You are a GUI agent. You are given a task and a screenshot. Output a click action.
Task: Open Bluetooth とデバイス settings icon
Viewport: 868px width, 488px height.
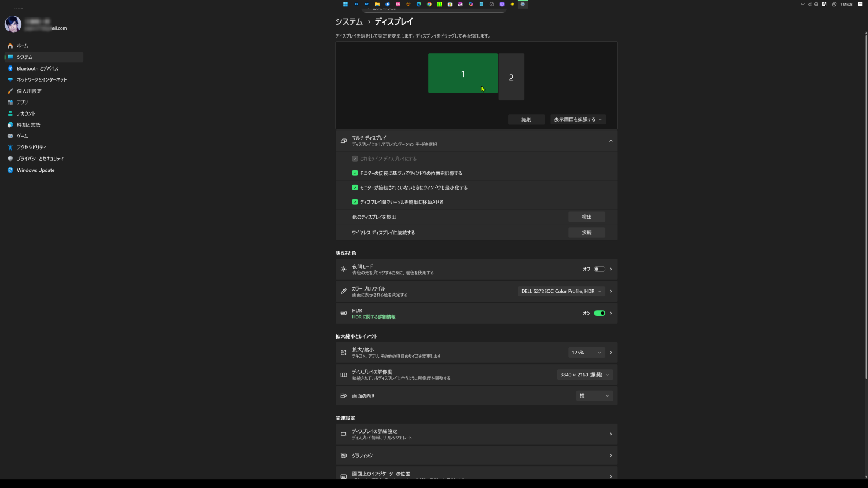point(10,68)
